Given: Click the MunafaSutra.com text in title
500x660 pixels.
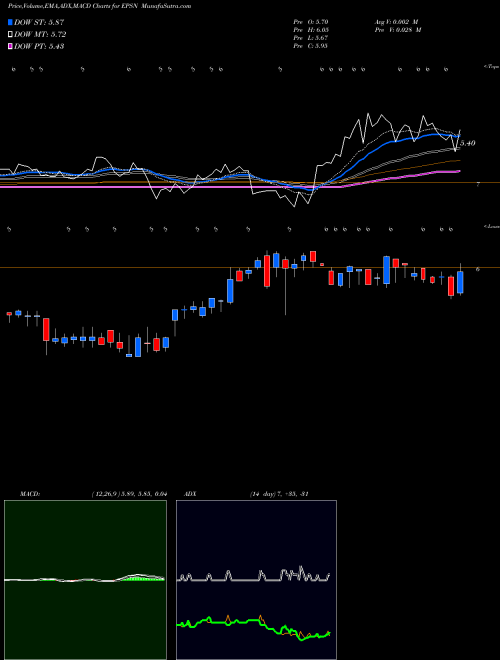Looking at the screenshot, I should tap(167, 6).
